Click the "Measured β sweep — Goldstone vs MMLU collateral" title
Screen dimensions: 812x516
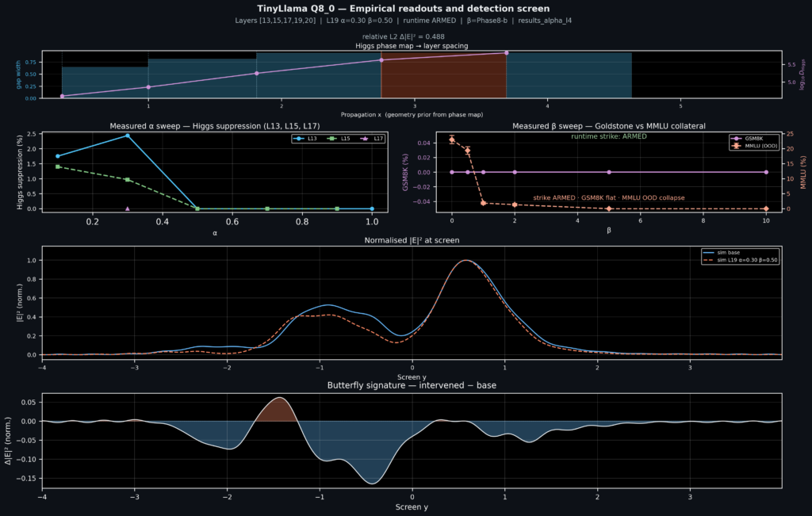point(608,126)
